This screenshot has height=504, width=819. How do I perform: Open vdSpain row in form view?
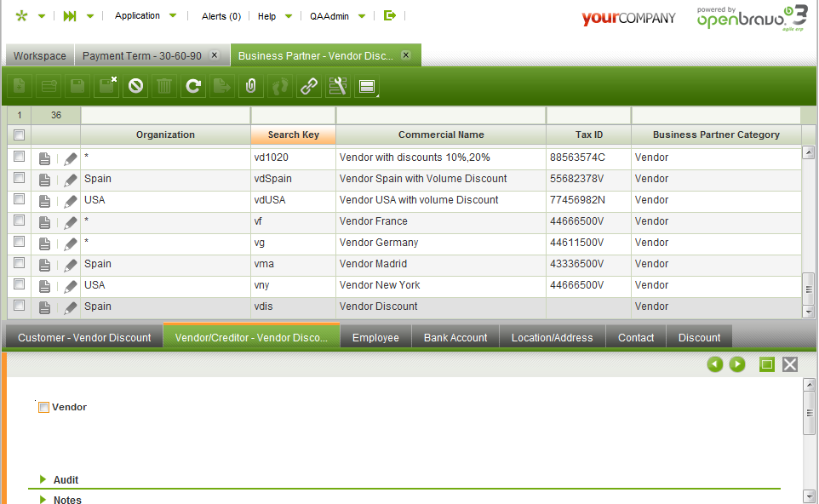pos(45,180)
